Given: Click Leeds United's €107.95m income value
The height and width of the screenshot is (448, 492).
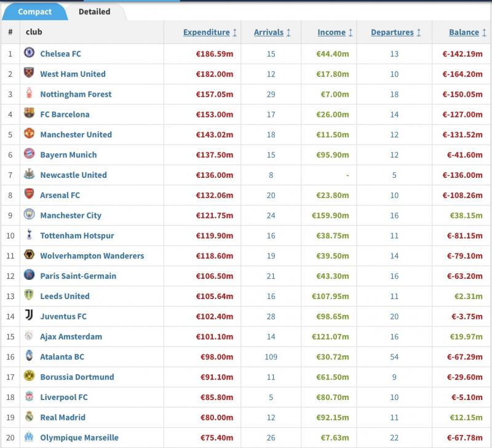Looking at the screenshot, I should 330,297.
